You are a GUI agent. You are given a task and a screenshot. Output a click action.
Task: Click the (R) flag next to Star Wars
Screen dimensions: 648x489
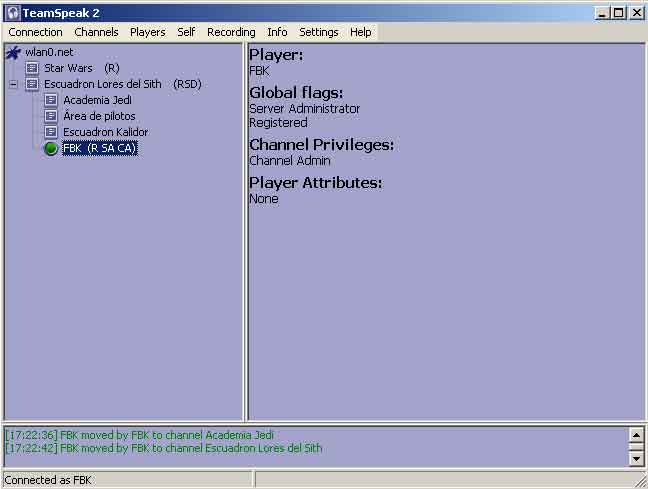point(112,68)
